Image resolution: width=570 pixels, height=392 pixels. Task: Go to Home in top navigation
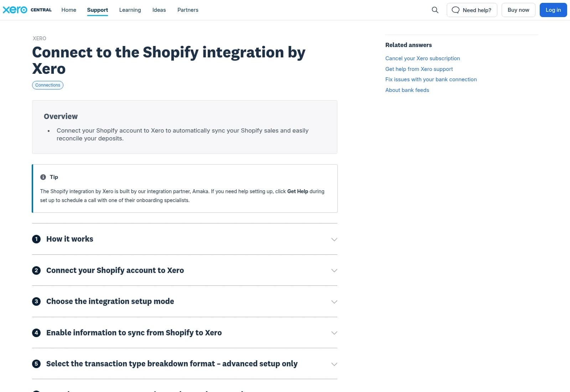[69, 10]
